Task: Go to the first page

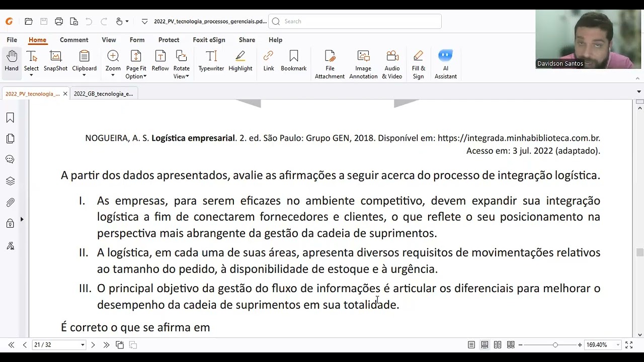Action: (x=11, y=345)
